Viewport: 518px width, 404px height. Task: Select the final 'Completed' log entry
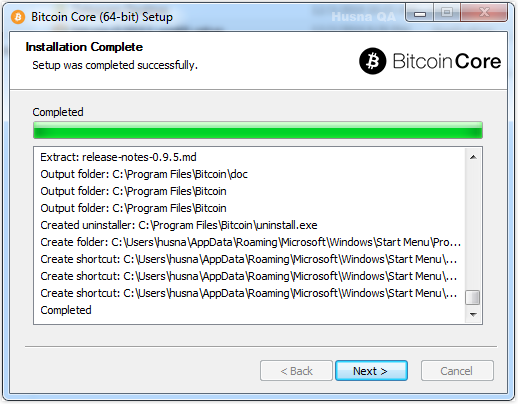coord(66,310)
